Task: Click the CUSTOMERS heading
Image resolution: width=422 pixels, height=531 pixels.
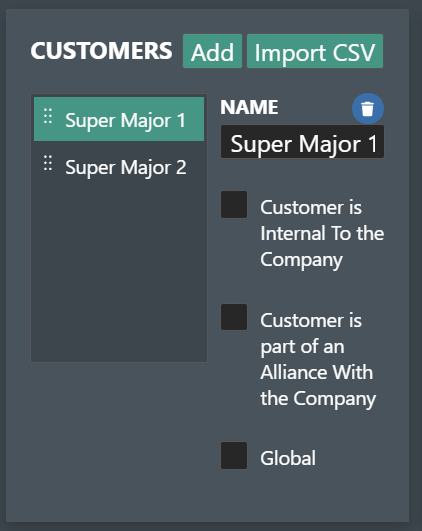Action: [101, 51]
